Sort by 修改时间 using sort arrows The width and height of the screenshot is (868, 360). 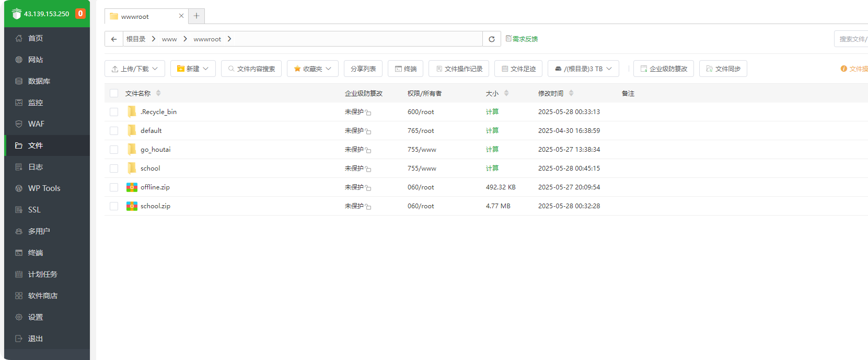[x=571, y=93]
